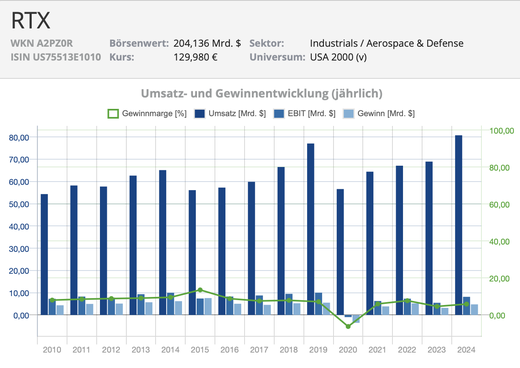Toggle the EBIT [Mrd. $] legend entry
520x368 pixels.
[x=304, y=114]
